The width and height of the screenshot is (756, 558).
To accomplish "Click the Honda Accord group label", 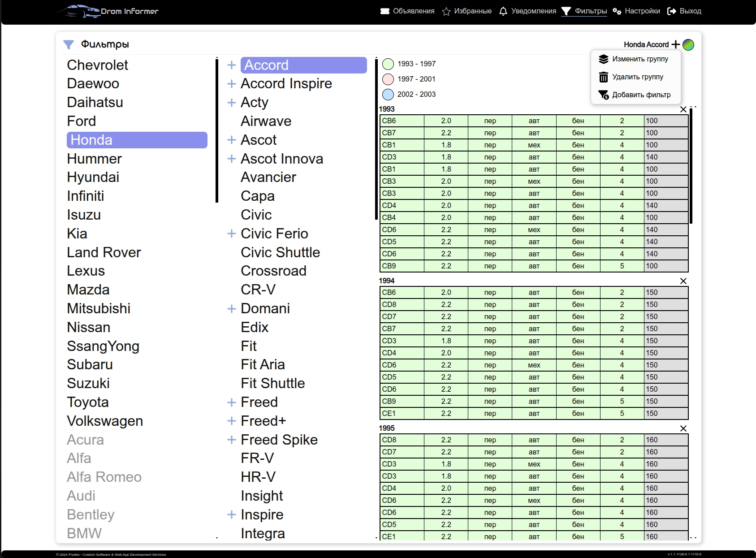I will click(646, 44).
